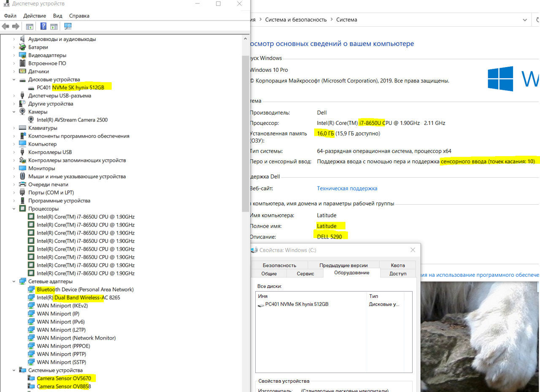Collapse the Камеры category
540x392 pixels.
pyautogui.click(x=14, y=112)
